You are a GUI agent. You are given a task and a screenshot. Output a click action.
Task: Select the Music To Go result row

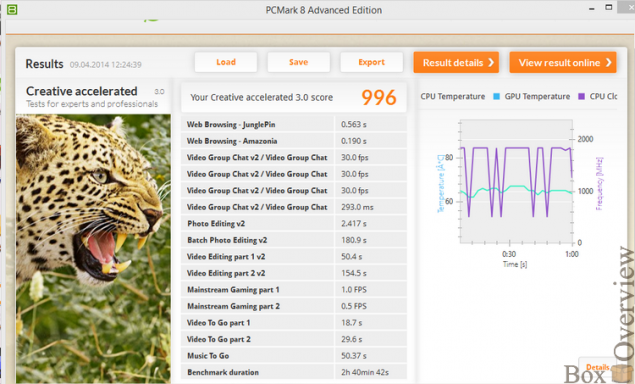294,356
